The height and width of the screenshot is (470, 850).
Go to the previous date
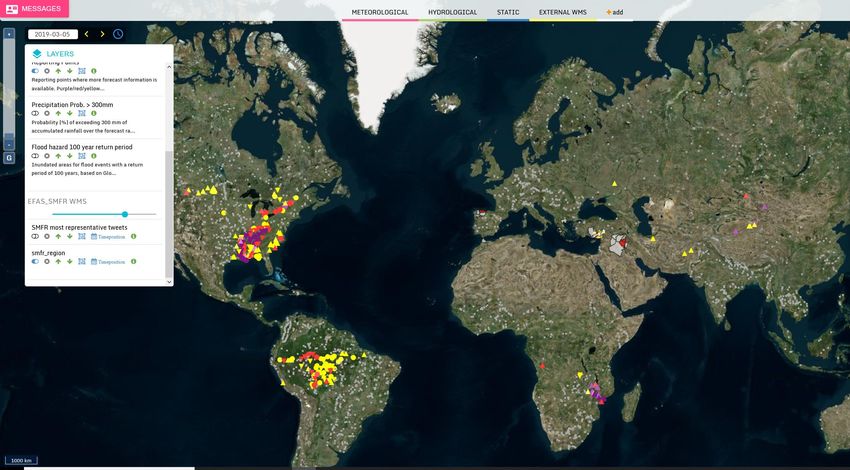(86, 34)
